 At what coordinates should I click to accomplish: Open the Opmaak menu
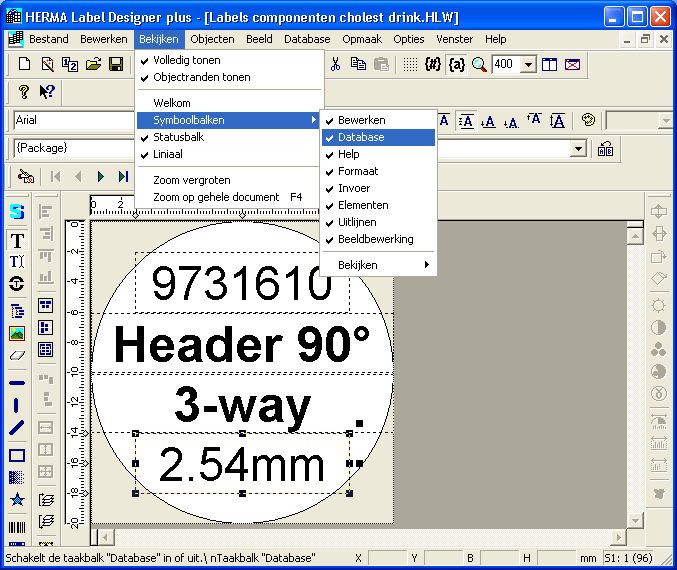[361, 39]
